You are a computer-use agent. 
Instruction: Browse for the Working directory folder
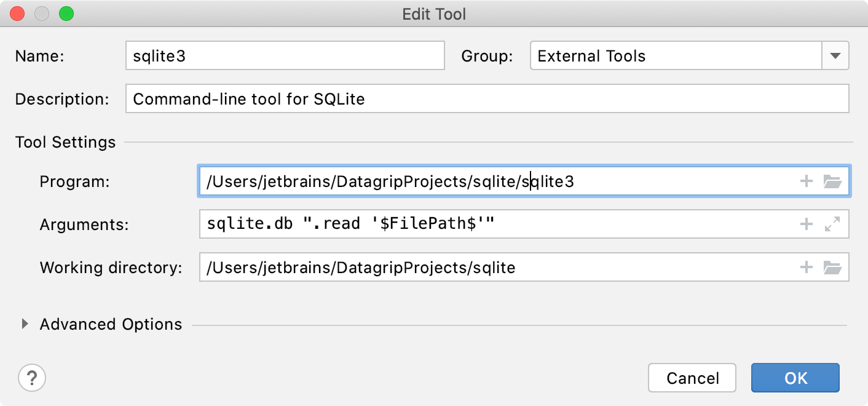click(834, 267)
